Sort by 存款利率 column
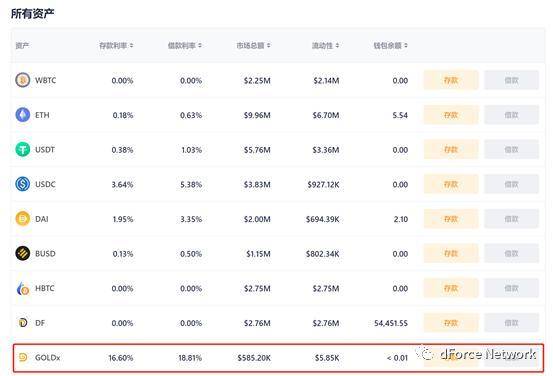The width and height of the screenshot is (553, 376). [x=116, y=46]
